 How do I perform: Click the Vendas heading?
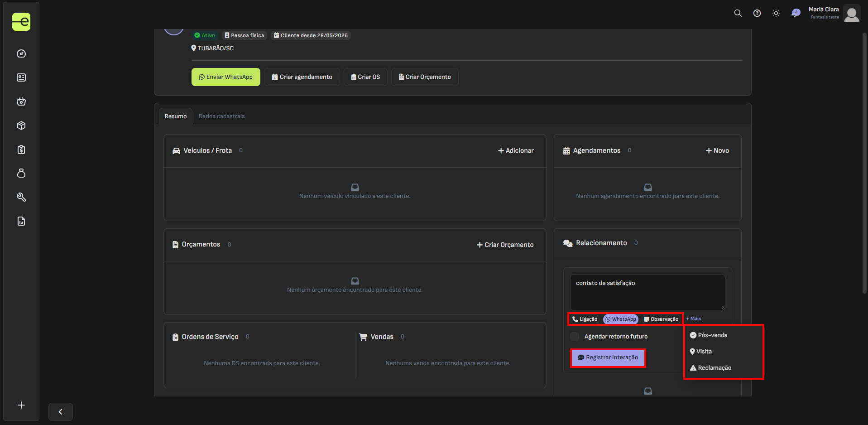[x=382, y=337]
